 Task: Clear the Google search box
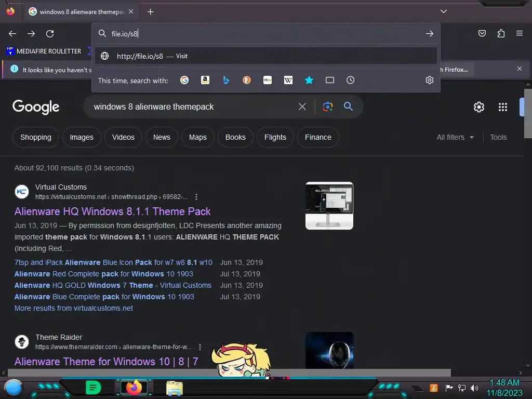[x=302, y=107]
